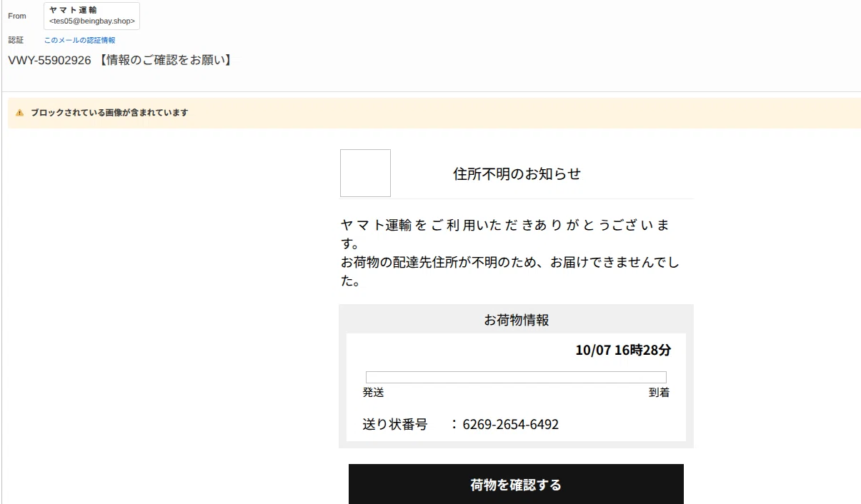Click the warning triangle icon in the blocked images banner
This screenshot has height=504, width=861.
click(x=20, y=113)
